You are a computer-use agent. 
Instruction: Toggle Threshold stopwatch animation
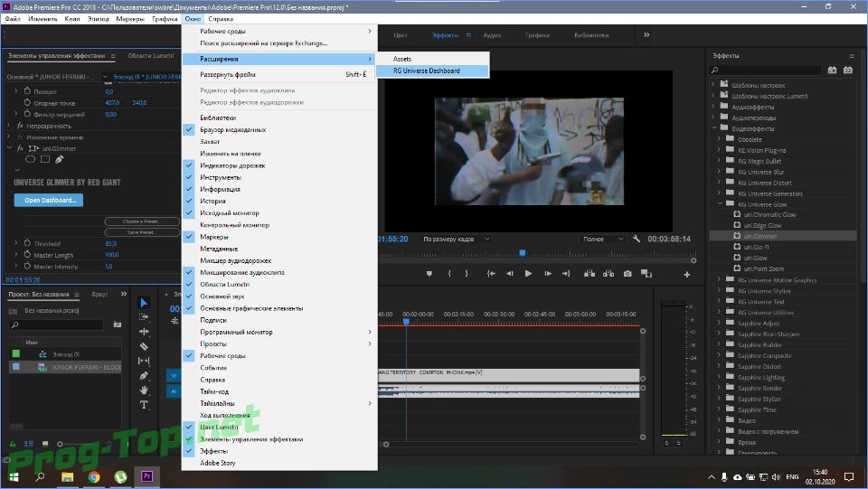click(x=27, y=243)
